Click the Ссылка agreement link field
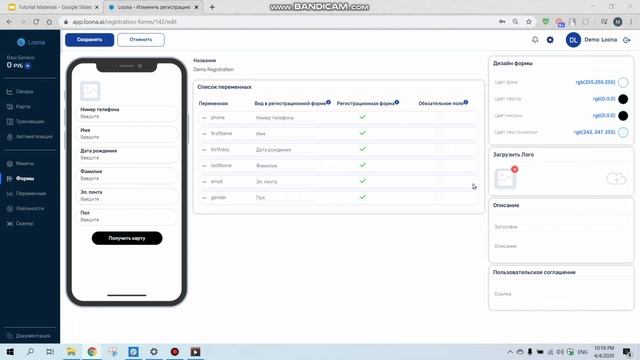640x360 pixels. (x=561, y=294)
